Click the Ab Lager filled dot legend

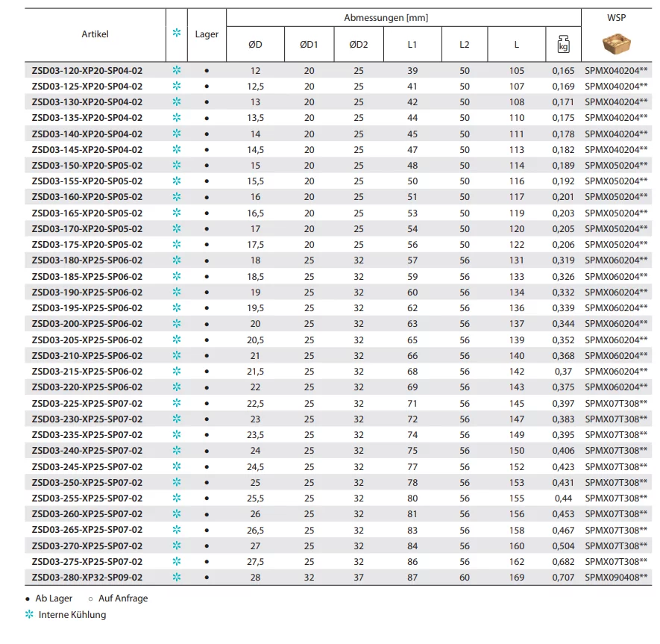(x=28, y=598)
